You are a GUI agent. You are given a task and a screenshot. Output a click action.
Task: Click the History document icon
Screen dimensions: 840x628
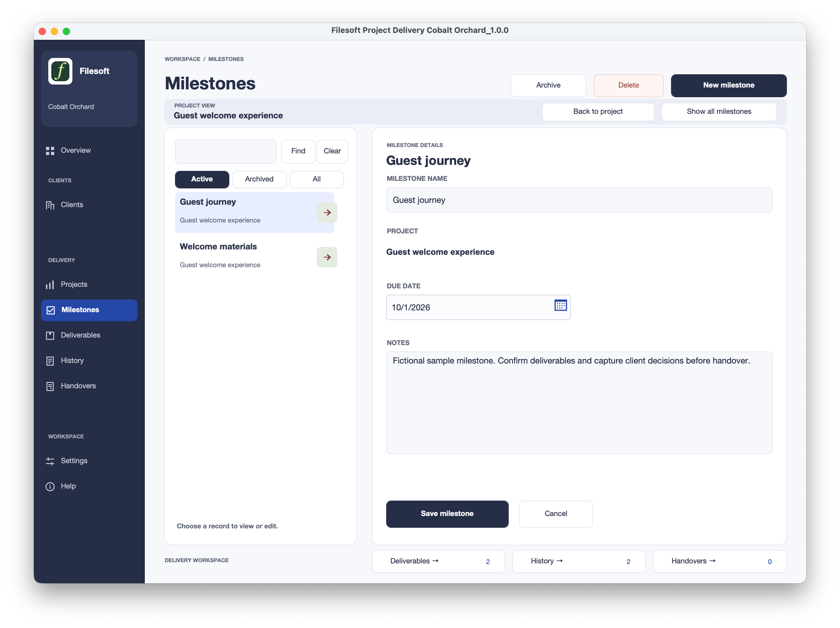50,361
